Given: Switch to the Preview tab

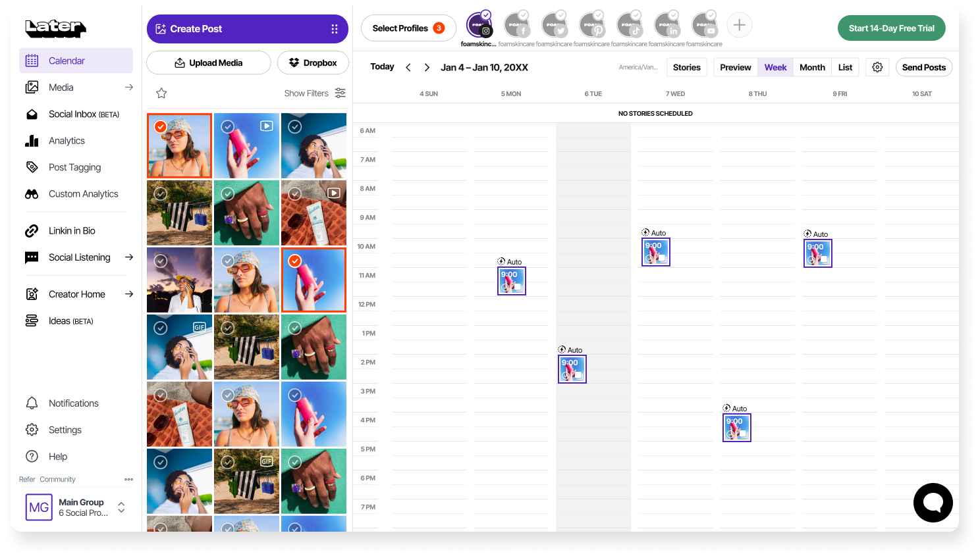Looking at the screenshot, I should (x=736, y=67).
